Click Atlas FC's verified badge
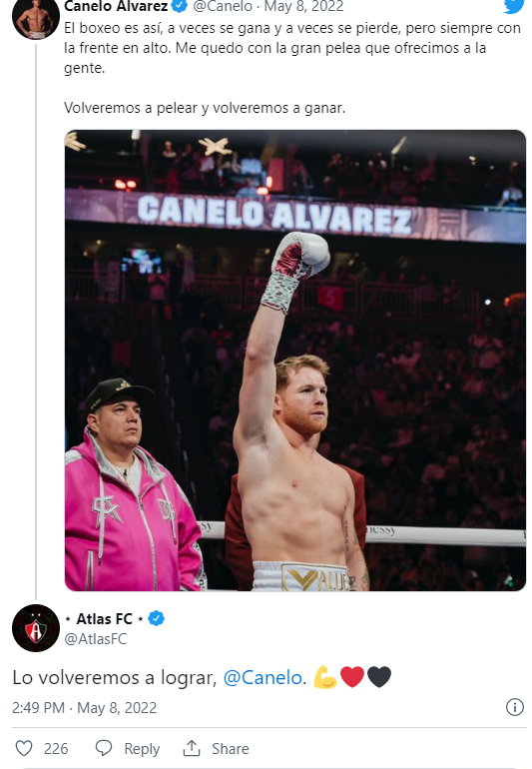The width and height of the screenshot is (532, 769). (157, 618)
